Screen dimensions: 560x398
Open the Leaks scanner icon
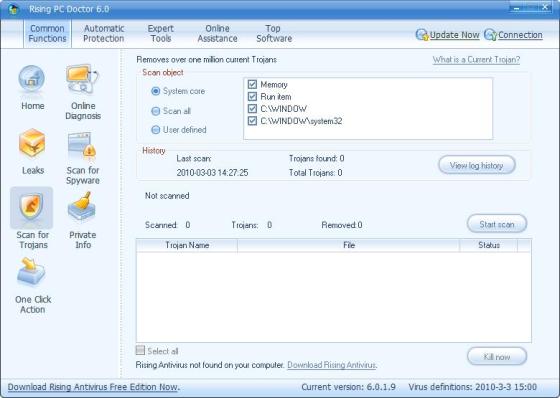click(32, 144)
